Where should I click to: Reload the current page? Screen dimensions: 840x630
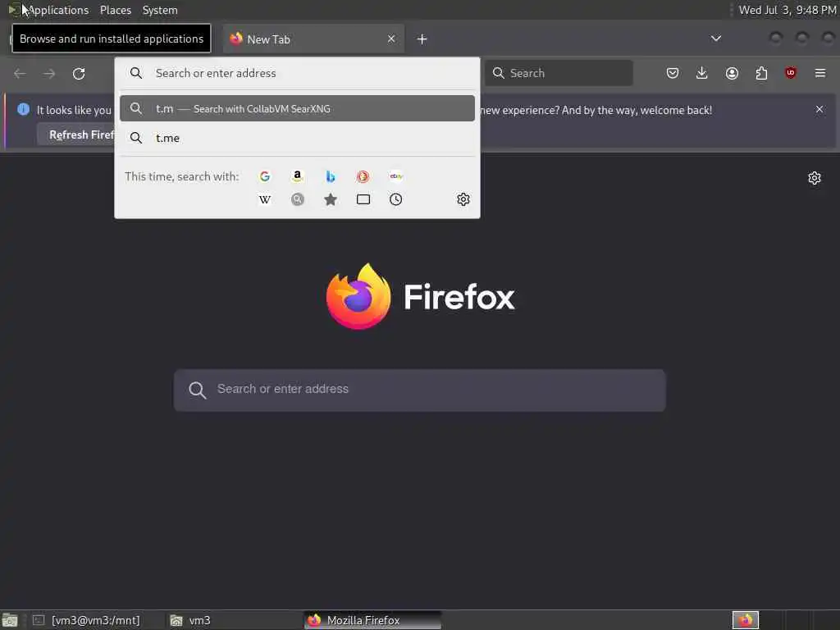point(79,73)
